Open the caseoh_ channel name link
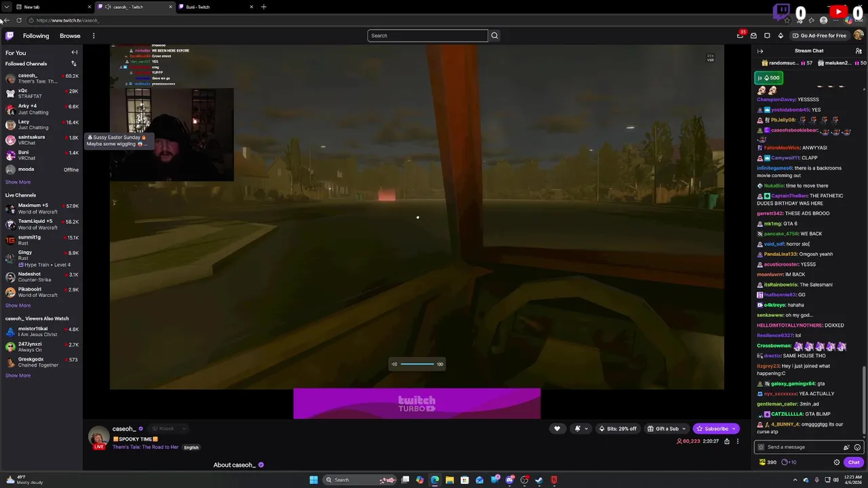 123,428
